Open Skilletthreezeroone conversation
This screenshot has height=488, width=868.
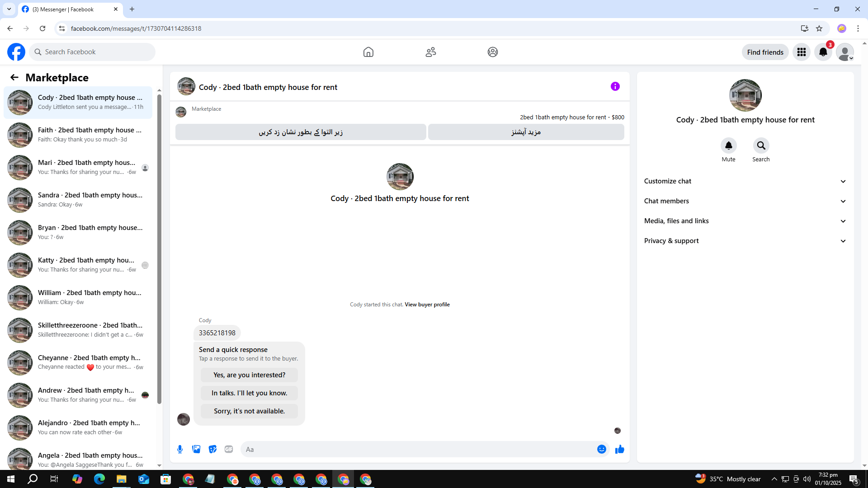(78, 330)
